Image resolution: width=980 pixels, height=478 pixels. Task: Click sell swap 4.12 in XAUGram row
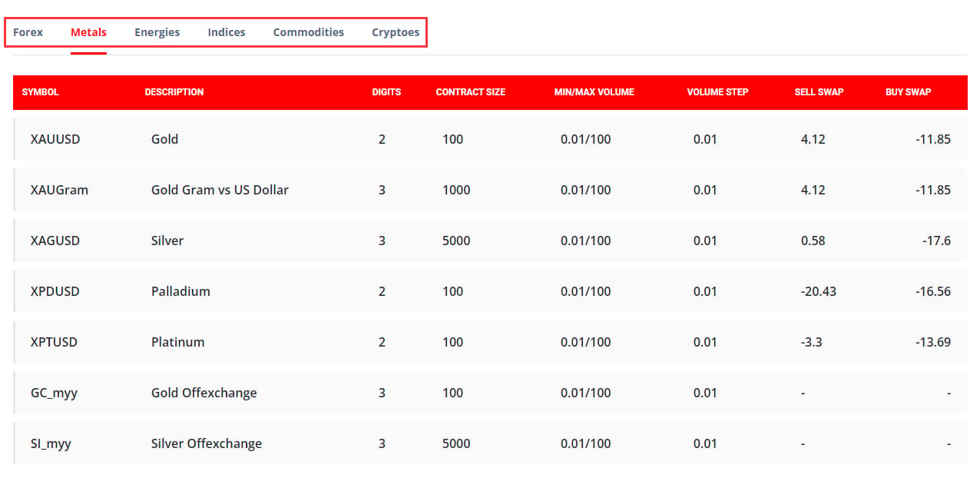click(813, 190)
